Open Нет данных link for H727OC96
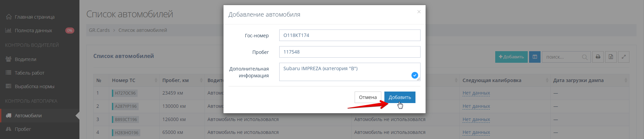 476,93
